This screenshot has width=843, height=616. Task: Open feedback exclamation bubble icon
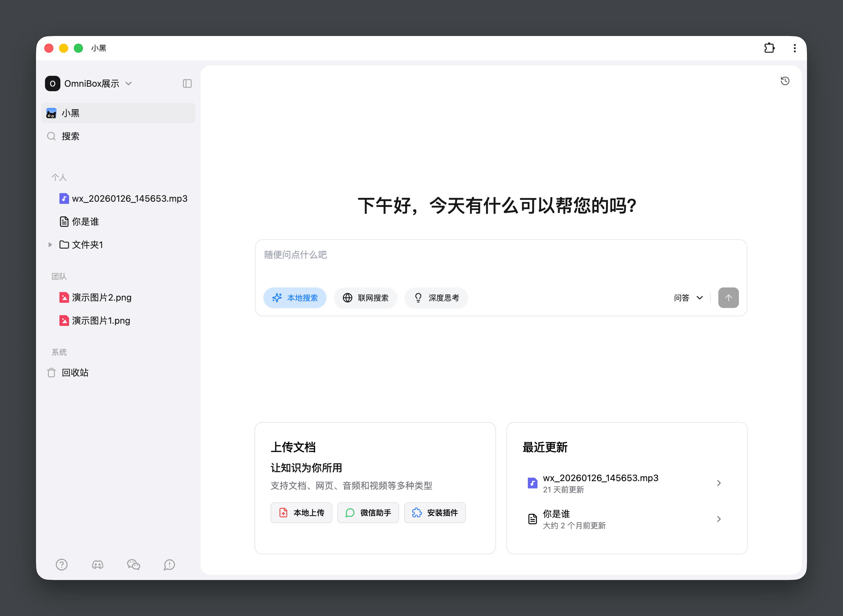point(169,565)
